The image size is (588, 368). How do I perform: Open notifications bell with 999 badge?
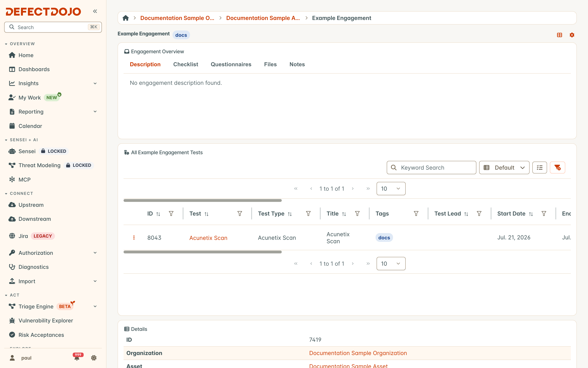click(x=77, y=357)
